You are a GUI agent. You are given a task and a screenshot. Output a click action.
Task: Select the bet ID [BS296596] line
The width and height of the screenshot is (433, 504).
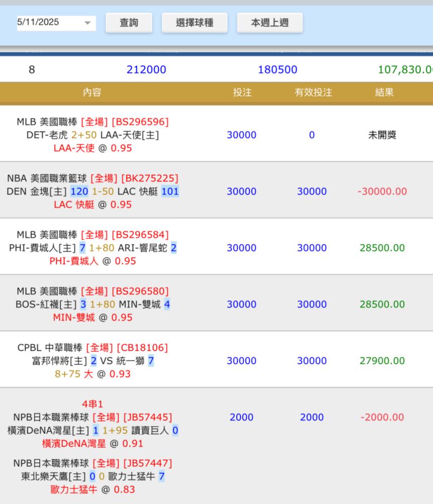(93, 122)
